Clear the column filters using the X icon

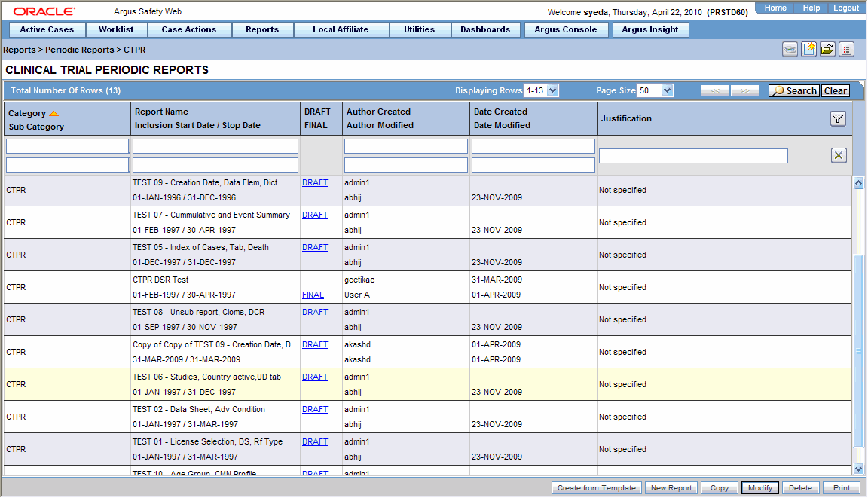838,155
